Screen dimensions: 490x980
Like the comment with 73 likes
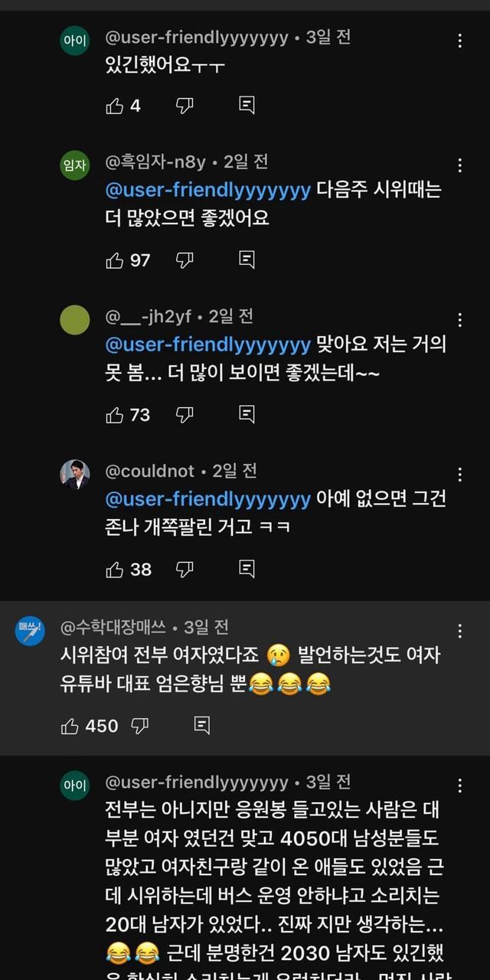coord(115,415)
